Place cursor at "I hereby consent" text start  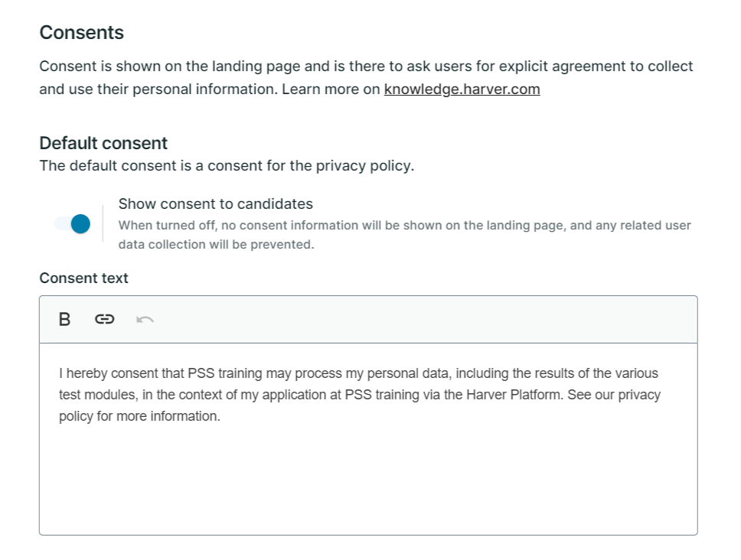tap(60, 373)
